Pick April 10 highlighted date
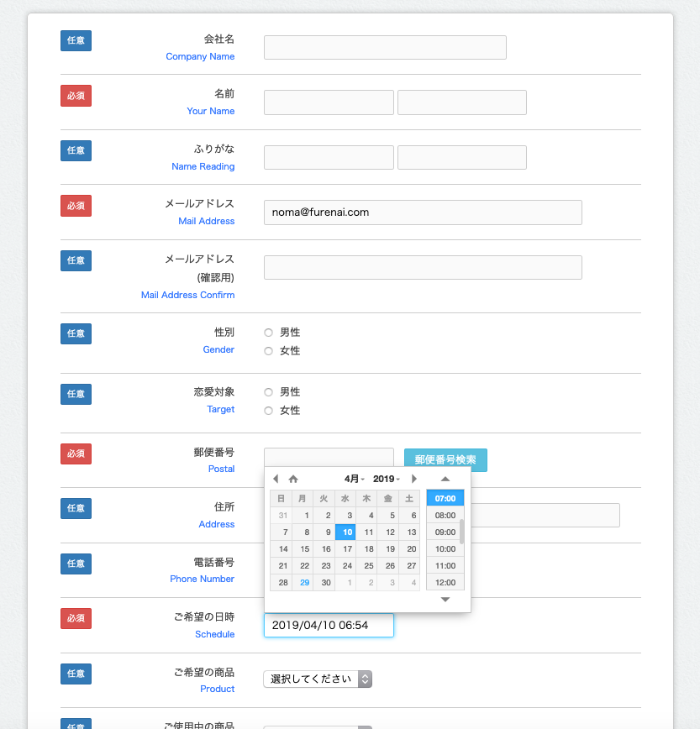 click(x=345, y=532)
